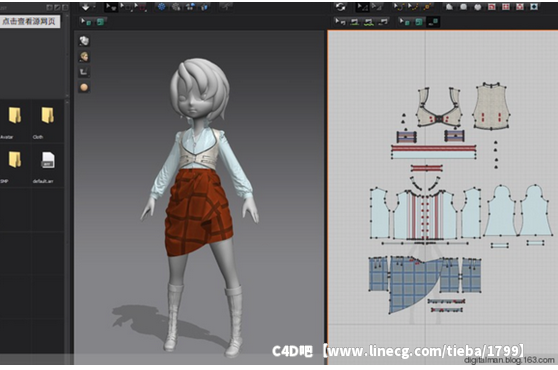Click the circular refresh arrows icon above the pattern window
Image resolution: width=558 pixels, height=370 pixels.
click(x=341, y=7)
